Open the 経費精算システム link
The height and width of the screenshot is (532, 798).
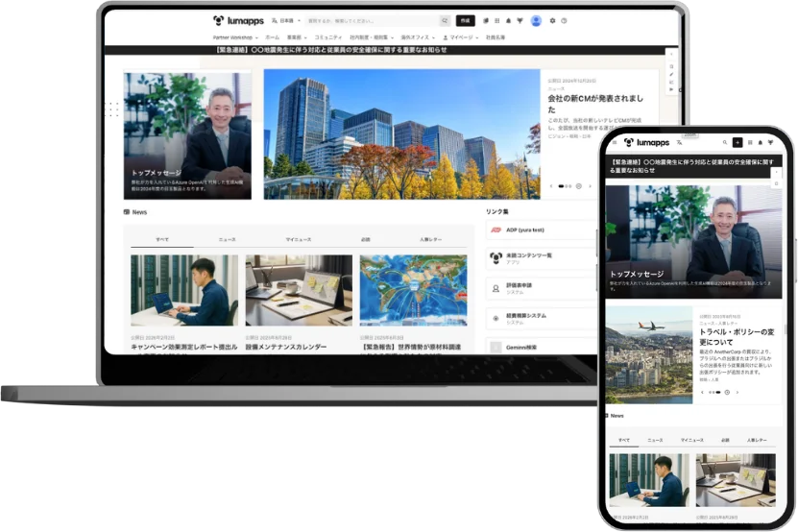(542, 319)
